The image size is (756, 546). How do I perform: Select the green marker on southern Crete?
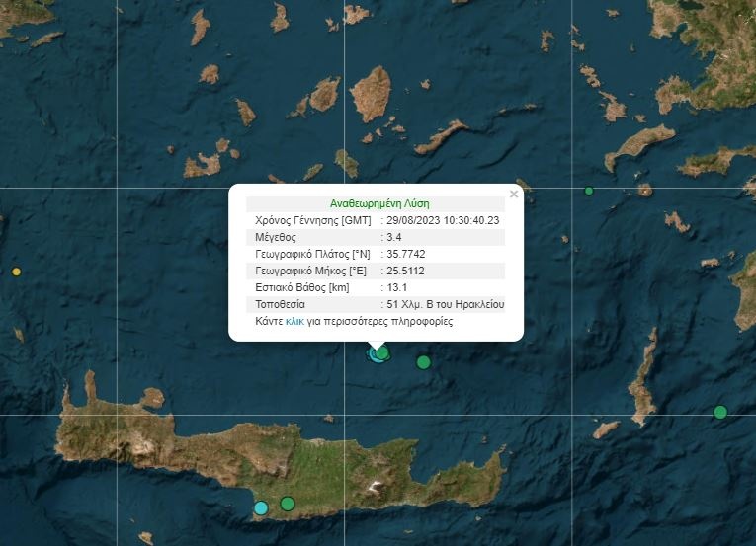click(x=288, y=504)
